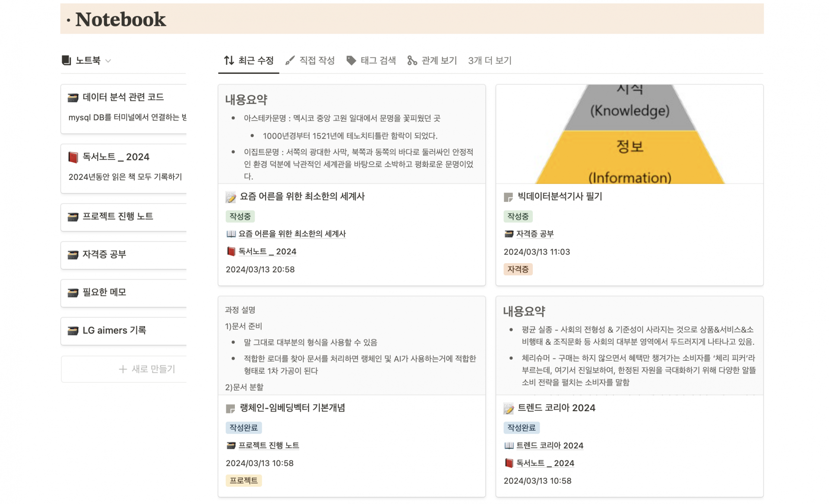Click the sort arrows icon on 최근 수정
Viewport: 829px width, 504px height.
click(x=229, y=60)
